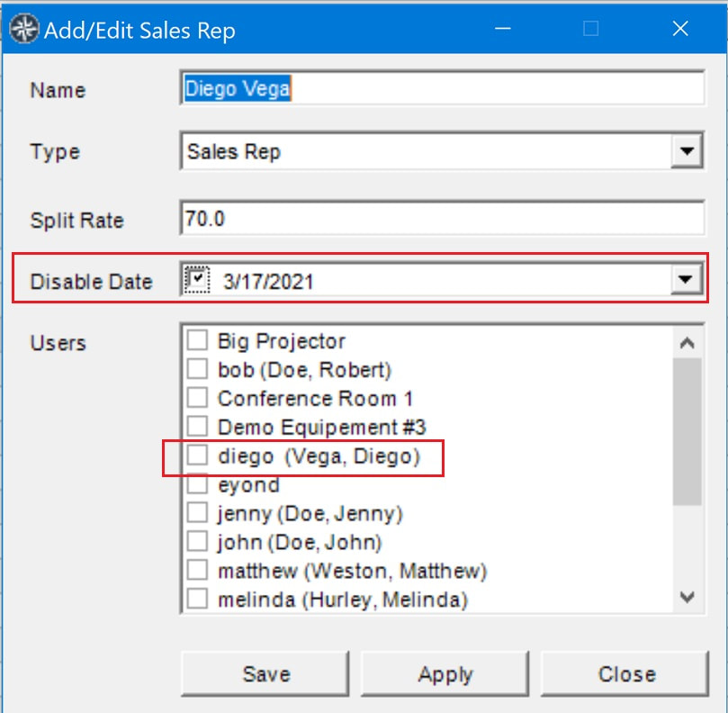Check the diego (Vega, Diego) checkbox
728x713 pixels.
197,456
